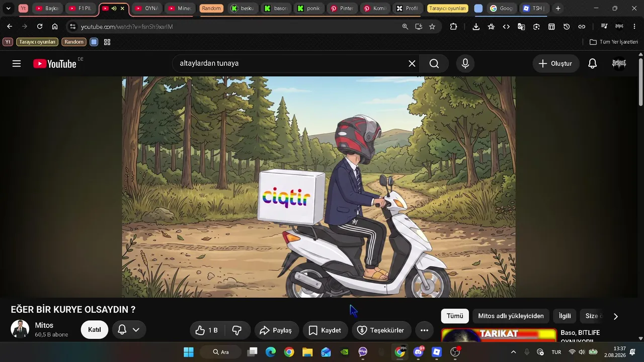The width and height of the screenshot is (644, 362).
Task: Open the account avatar menu
Action: coord(619,63)
